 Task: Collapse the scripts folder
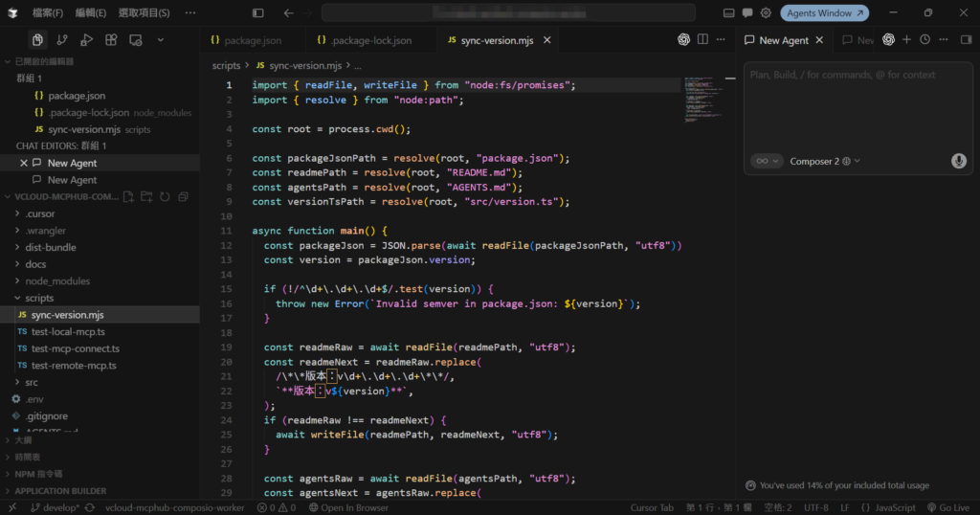click(39, 298)
